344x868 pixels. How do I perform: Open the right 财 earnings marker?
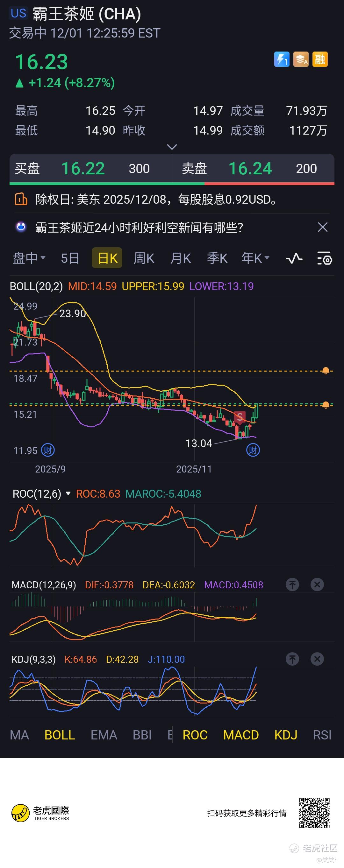pyautogui.click(x=253, y=450)
